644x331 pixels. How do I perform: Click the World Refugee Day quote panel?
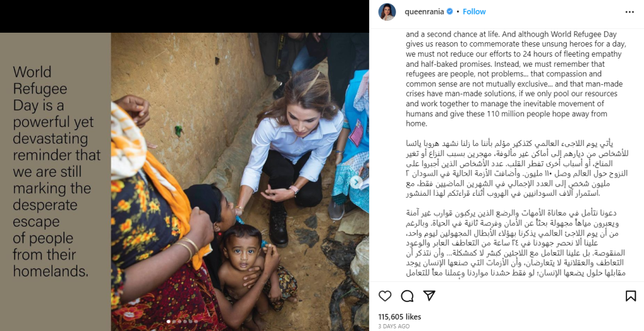[x=55, y=182]
